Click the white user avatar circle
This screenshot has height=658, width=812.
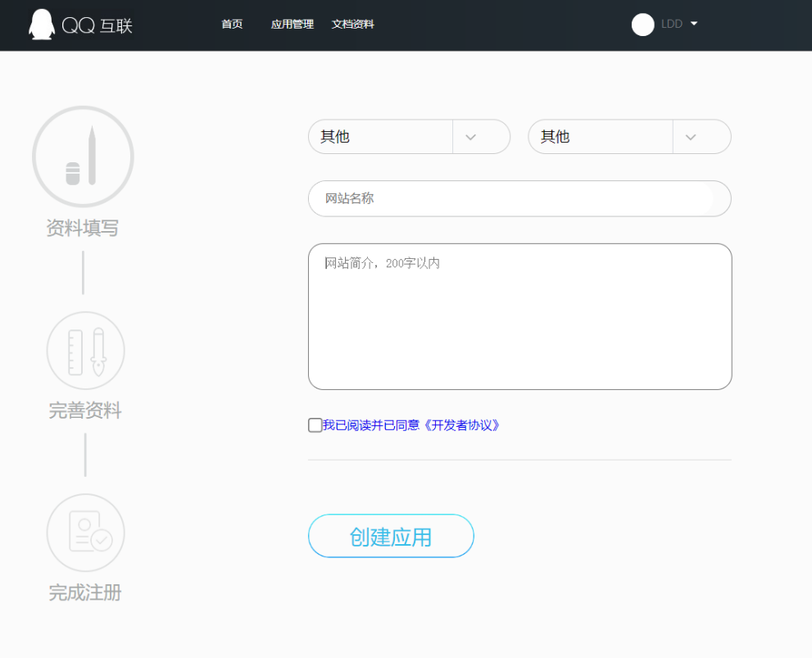click(642, 25)
